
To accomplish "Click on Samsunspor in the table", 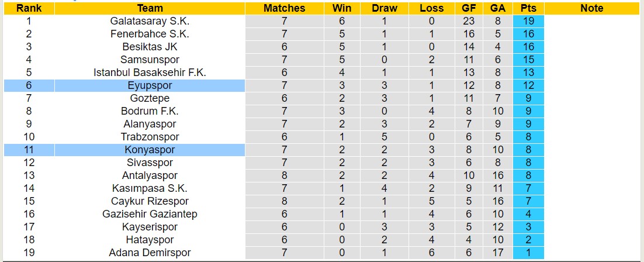I will (x=150, y=60).
